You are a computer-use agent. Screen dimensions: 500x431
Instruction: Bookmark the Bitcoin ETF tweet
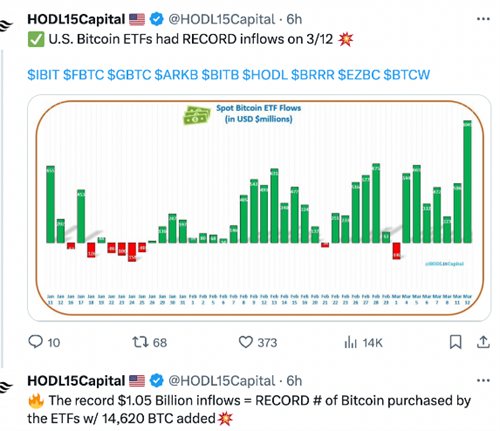click(x=455, y=342)
